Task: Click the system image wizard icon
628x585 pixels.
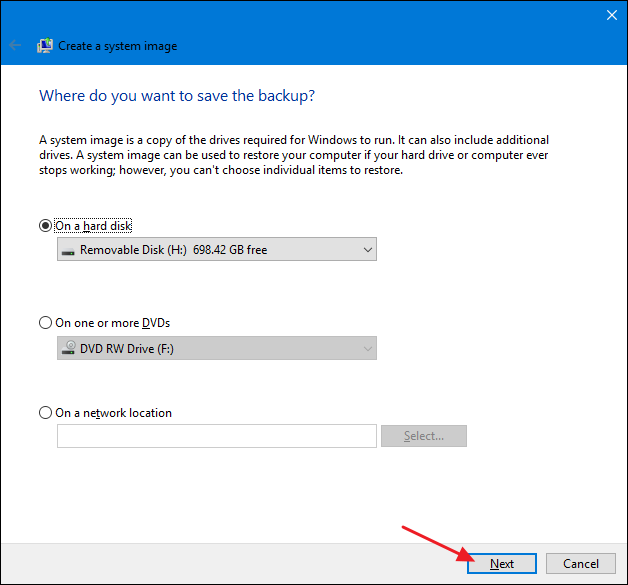Action: 45,46
